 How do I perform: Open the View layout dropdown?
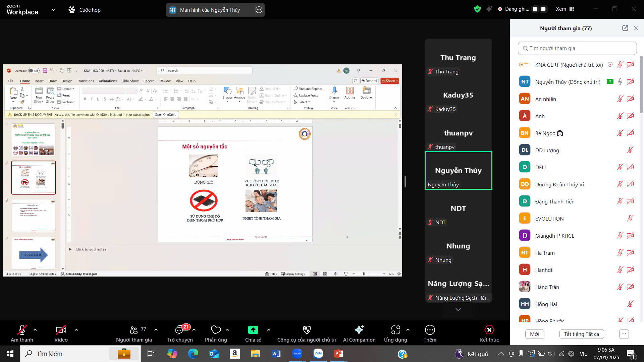point(565,9)
